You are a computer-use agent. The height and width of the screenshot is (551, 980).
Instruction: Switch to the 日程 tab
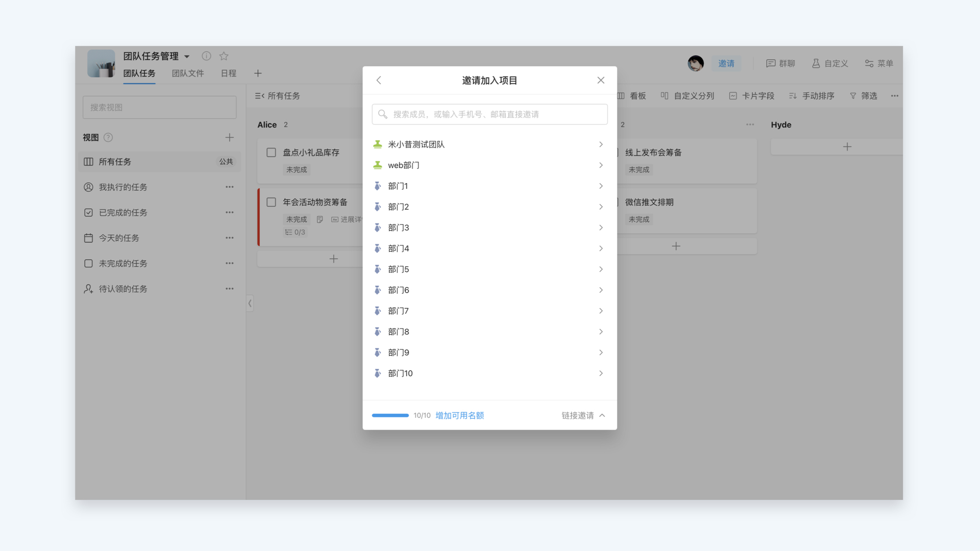[229, 73]
